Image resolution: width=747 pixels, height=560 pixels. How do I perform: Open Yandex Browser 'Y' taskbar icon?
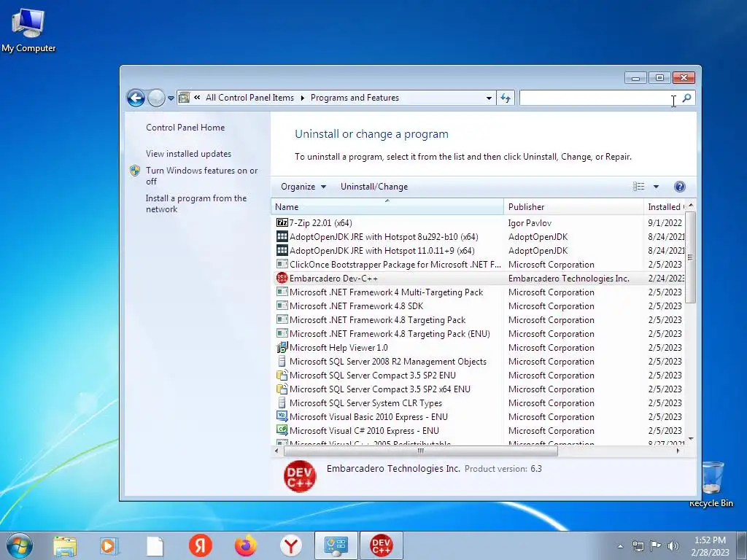[x=290, y=545]
